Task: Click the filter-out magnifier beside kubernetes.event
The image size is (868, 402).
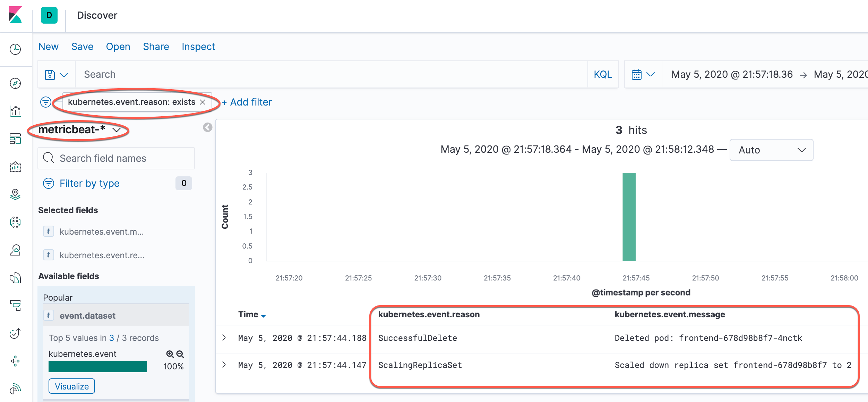Action: pyautogui.click(x=180, y=354)
